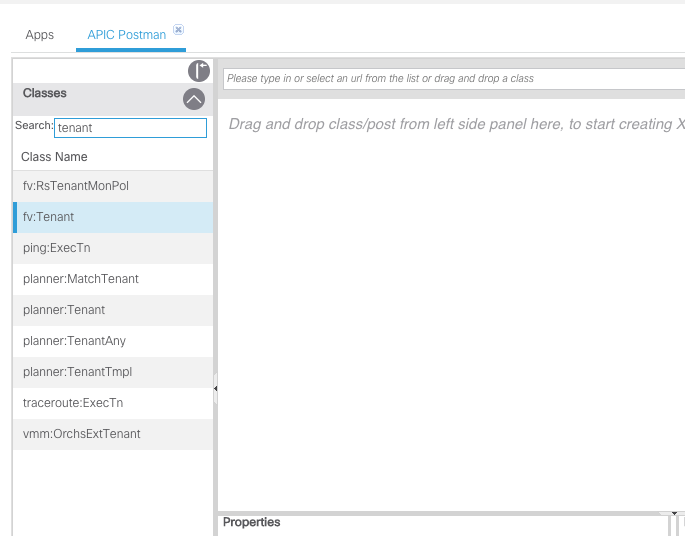Collapse left panel using splitter arrow
685x536 pixels.
(x=215, y=388)
